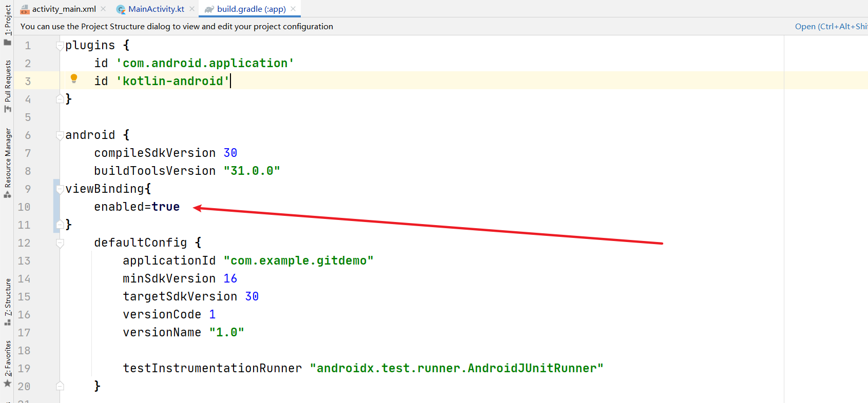Click the viewBinding keyword

click(105, 189)
